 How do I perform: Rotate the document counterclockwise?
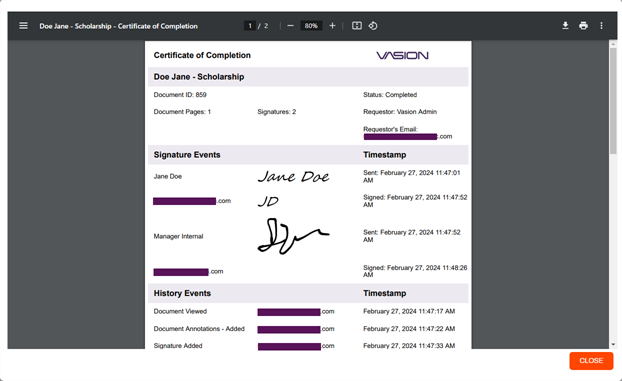pos(373,26)
